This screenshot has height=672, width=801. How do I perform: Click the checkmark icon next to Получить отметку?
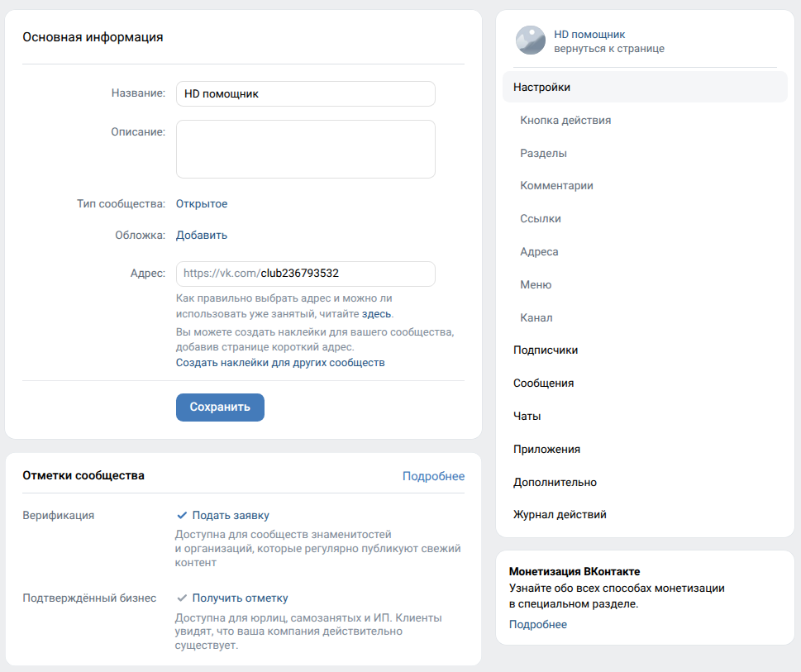point(181,598)
